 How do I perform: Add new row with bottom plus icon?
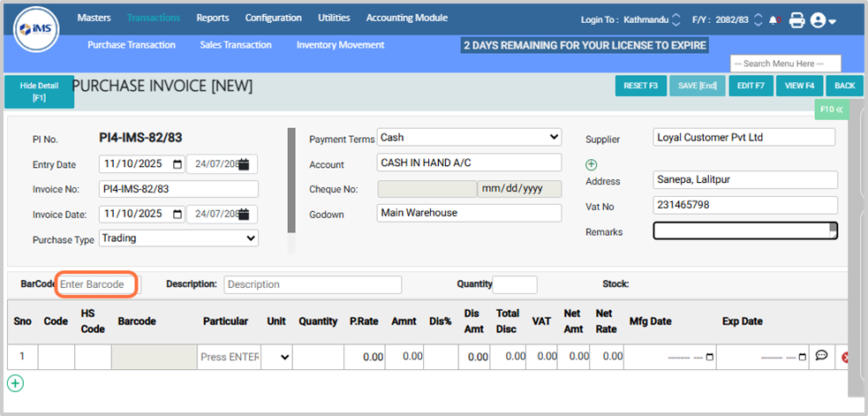pos(15,383)
